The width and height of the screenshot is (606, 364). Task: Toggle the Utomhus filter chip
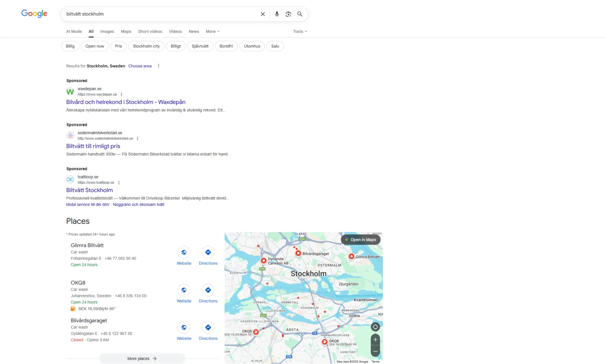tap(252, 46)
